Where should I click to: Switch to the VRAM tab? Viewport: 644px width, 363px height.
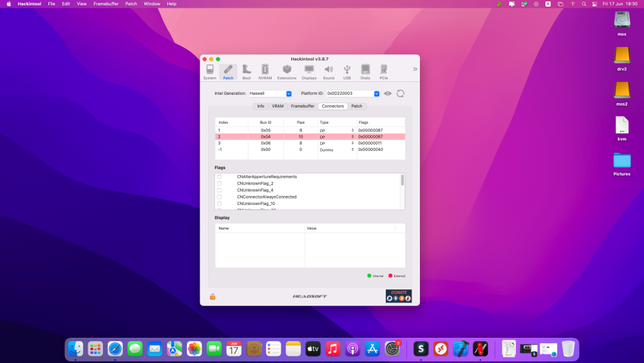(278, 106)
